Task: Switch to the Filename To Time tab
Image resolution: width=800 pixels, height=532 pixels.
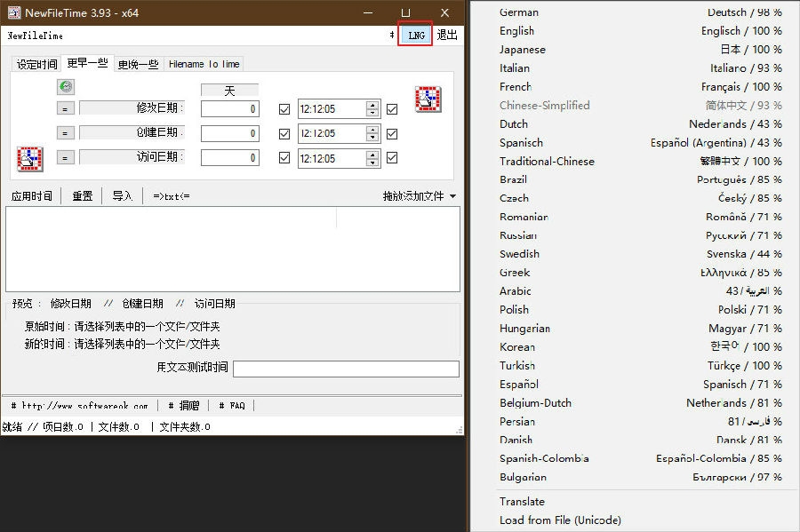Action: [204, 64]
